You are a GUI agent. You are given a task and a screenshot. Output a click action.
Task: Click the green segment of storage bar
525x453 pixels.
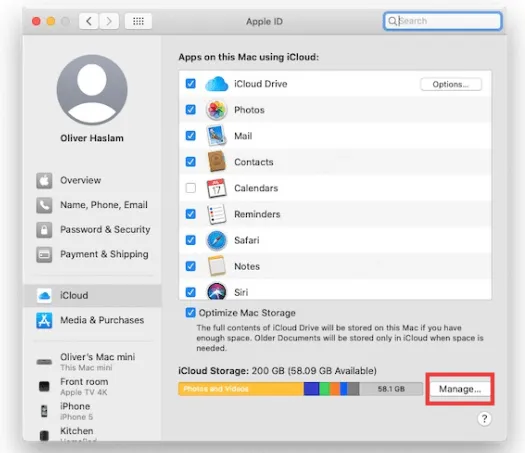pyautogui.click(x=325, y=389)
